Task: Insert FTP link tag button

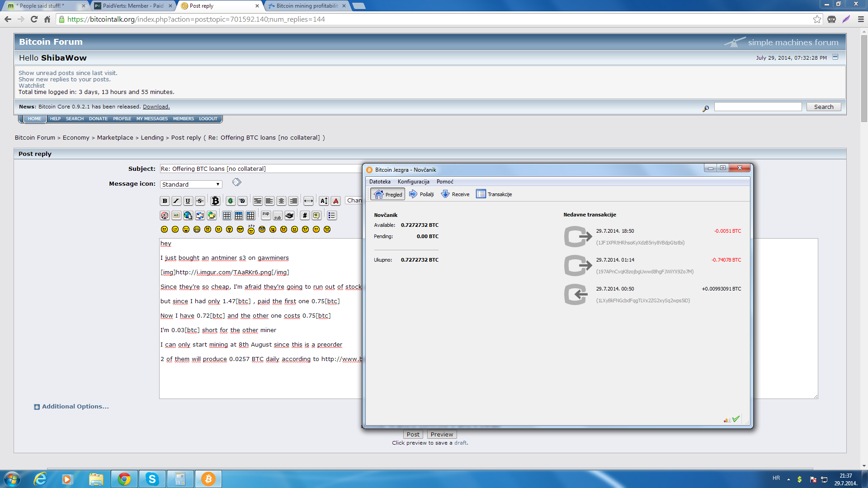Action: [212, 216]
